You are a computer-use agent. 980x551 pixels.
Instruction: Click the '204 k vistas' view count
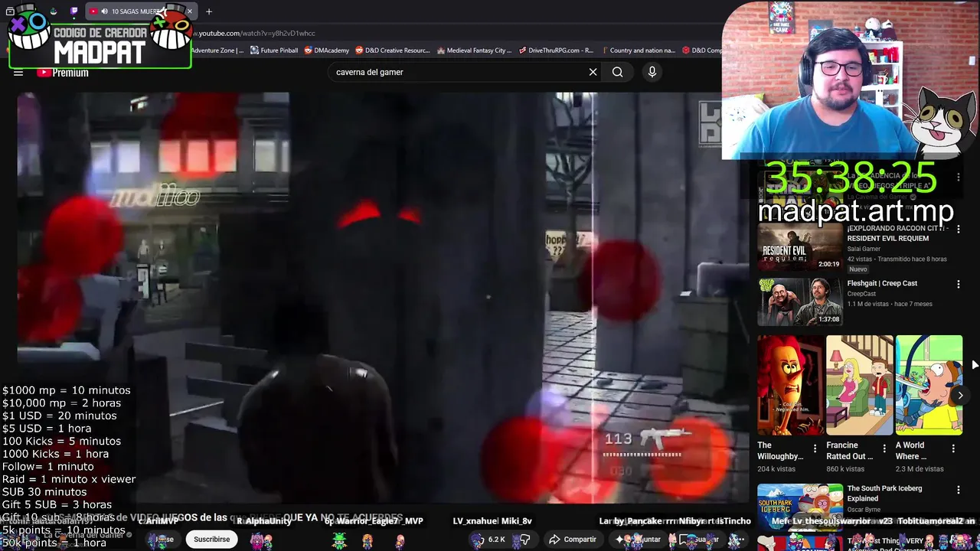(x=776, y=469)
